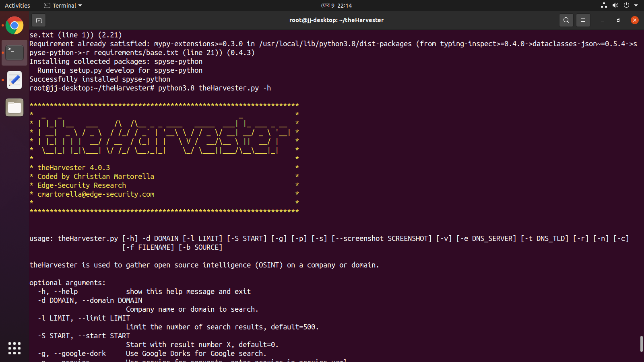
Task: Open the Show Applications grid
Action: pos(14,348)
